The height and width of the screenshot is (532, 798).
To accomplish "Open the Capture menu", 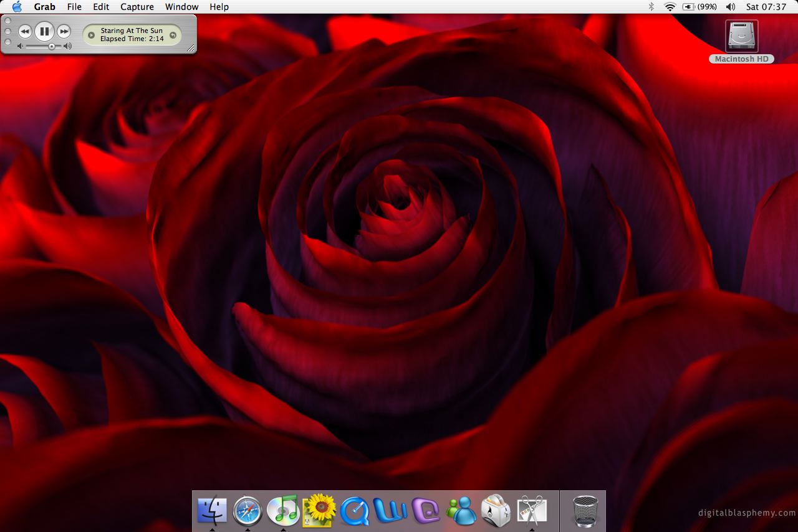I will (137, 7).
